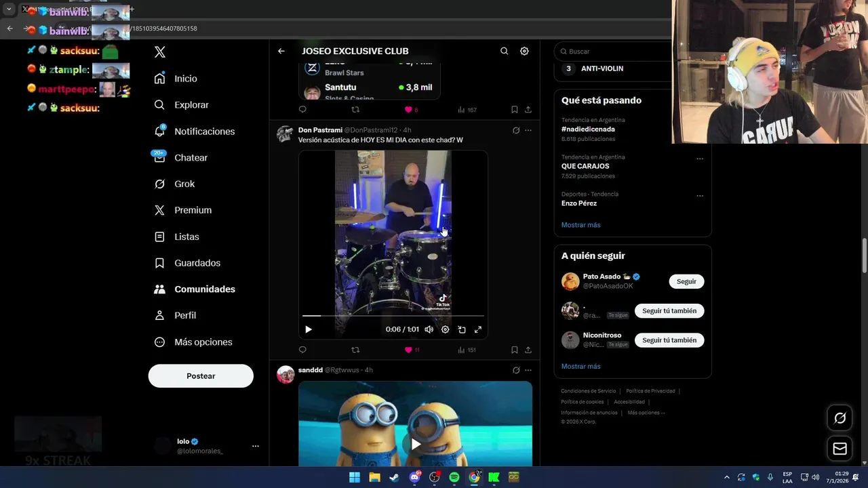Open more options on sanddd's post

(x=528, y=370)
